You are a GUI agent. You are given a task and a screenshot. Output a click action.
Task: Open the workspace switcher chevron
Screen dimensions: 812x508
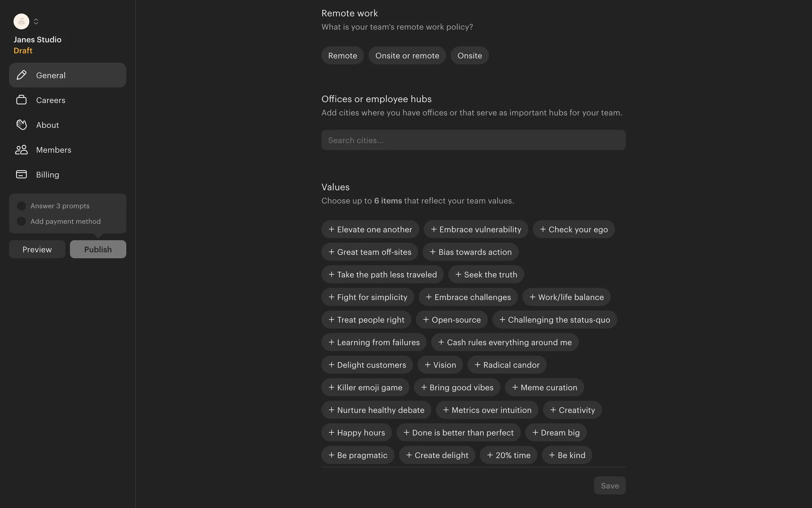[x=36, y=21]
